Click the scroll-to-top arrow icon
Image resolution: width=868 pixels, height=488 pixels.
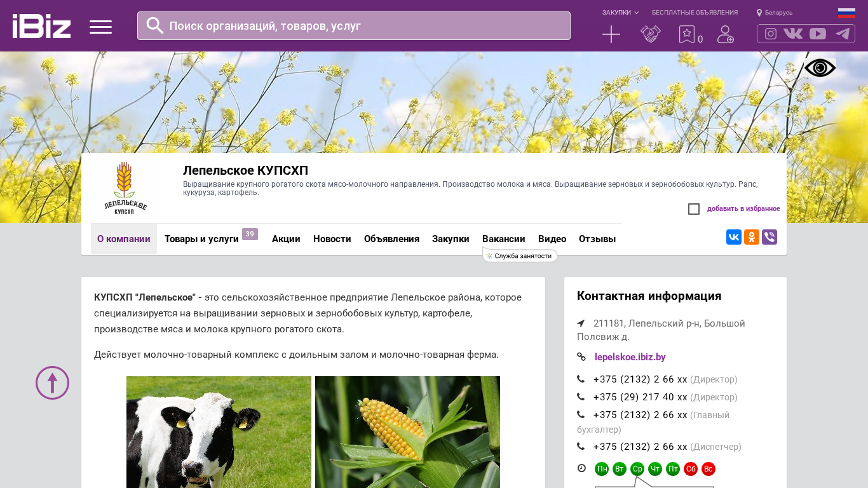tap(52, 383)
